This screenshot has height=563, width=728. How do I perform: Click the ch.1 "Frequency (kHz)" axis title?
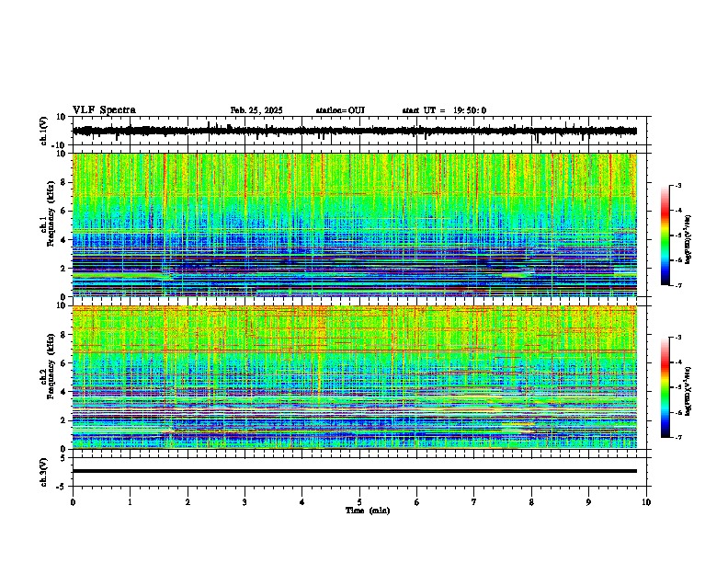(50, 213)
